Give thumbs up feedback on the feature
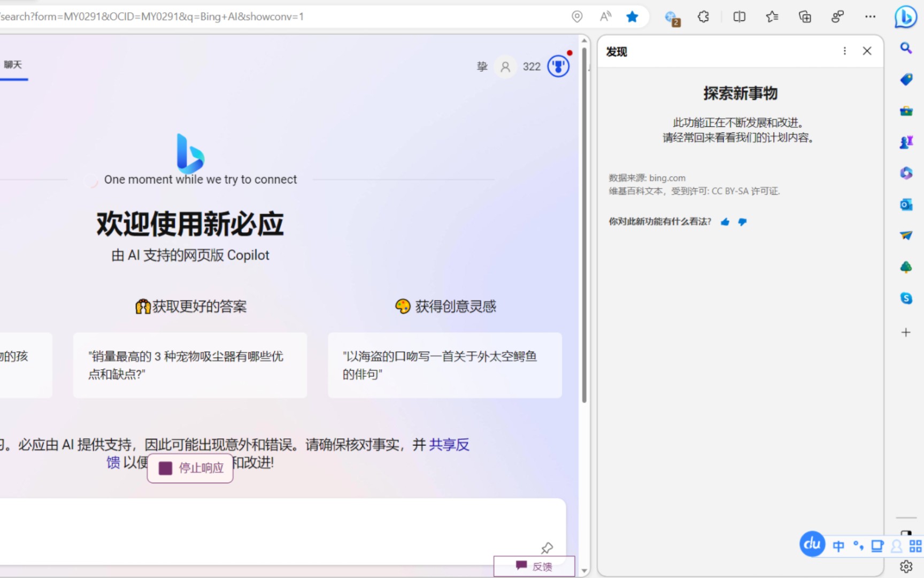 coord(725,222)
